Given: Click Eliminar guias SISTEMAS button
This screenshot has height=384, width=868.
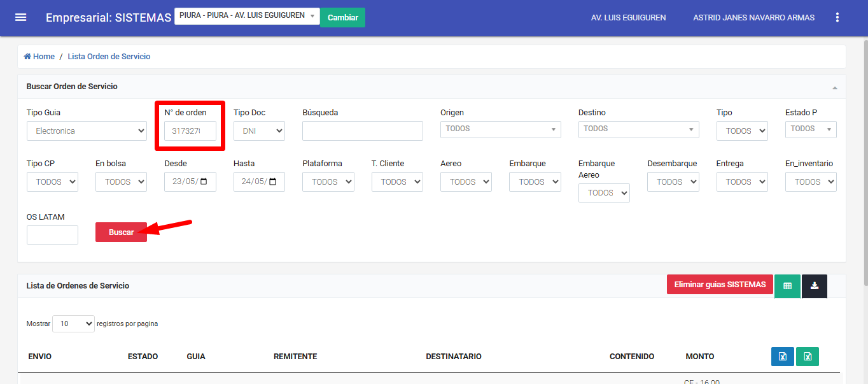Looking at the screenshot, I should pos(720,285).
